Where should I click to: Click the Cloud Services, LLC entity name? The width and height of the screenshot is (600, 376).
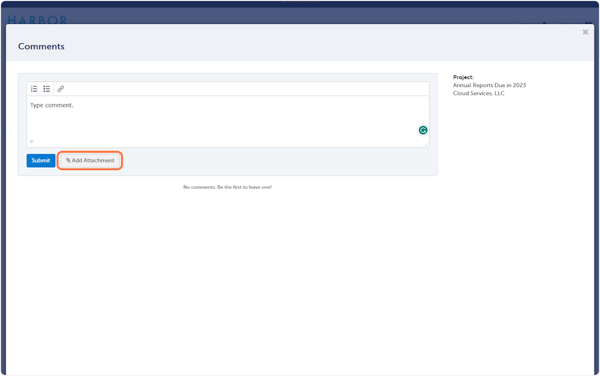479,93
